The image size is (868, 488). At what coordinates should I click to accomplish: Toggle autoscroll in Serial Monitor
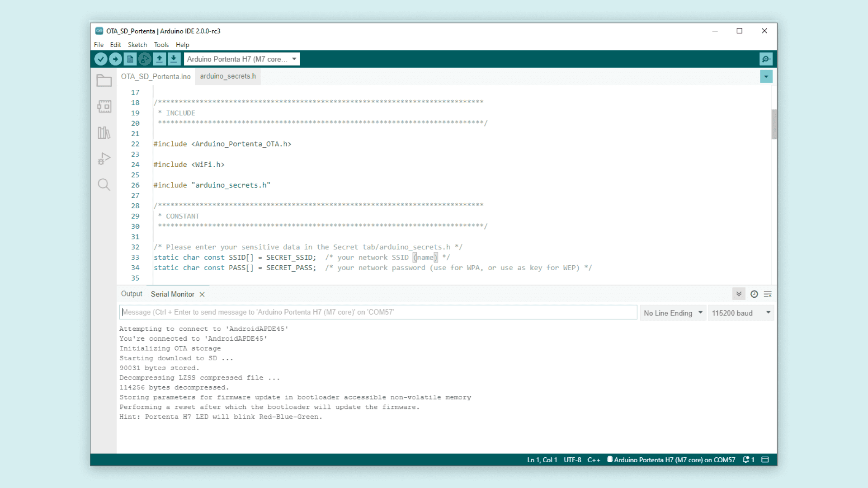pyautogui.click(x=739, y=294)
